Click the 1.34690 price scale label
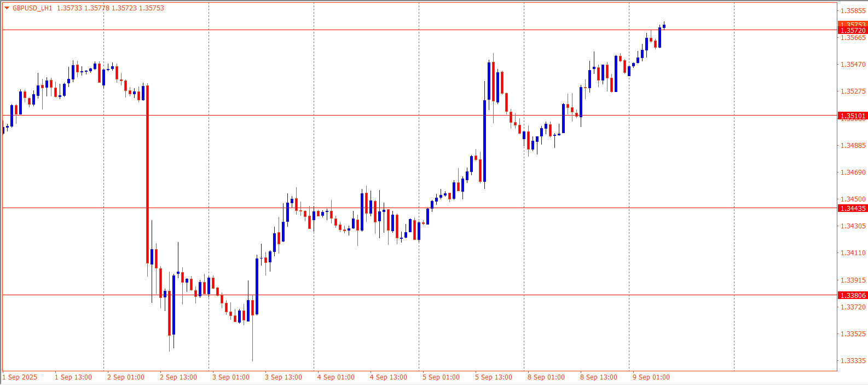Screen dimensions: 868x385 pyautogui.click(x=853, y=173)
